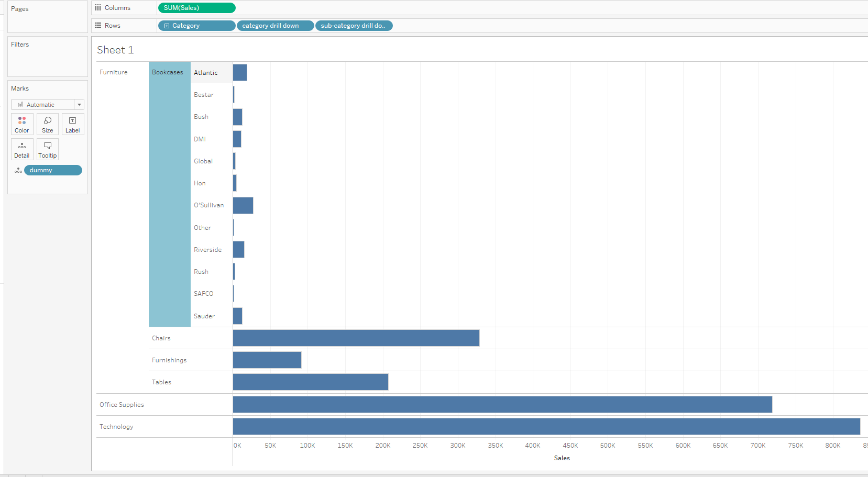Click the Atlantic row label
This screenshot has width=868, height=477.
206,73
